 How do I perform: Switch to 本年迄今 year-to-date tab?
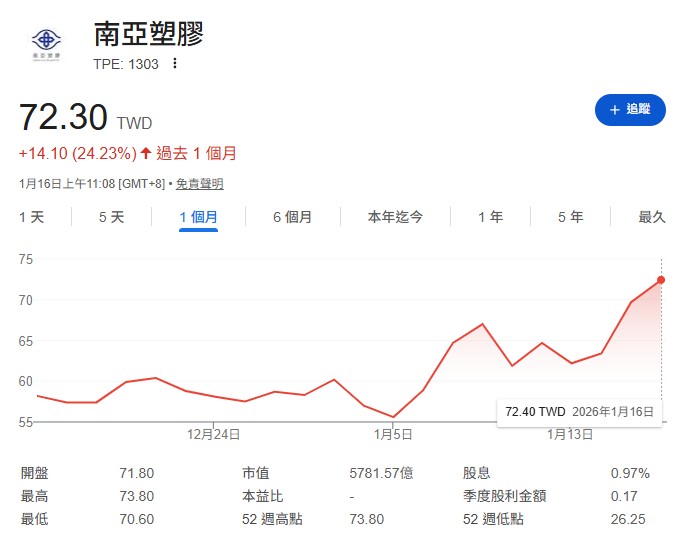[x=395, y=217]
